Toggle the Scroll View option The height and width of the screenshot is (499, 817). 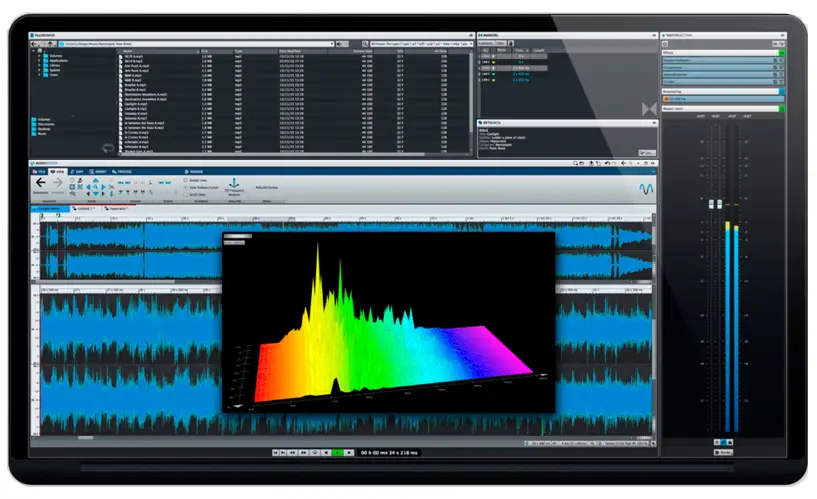click(186, 194)
